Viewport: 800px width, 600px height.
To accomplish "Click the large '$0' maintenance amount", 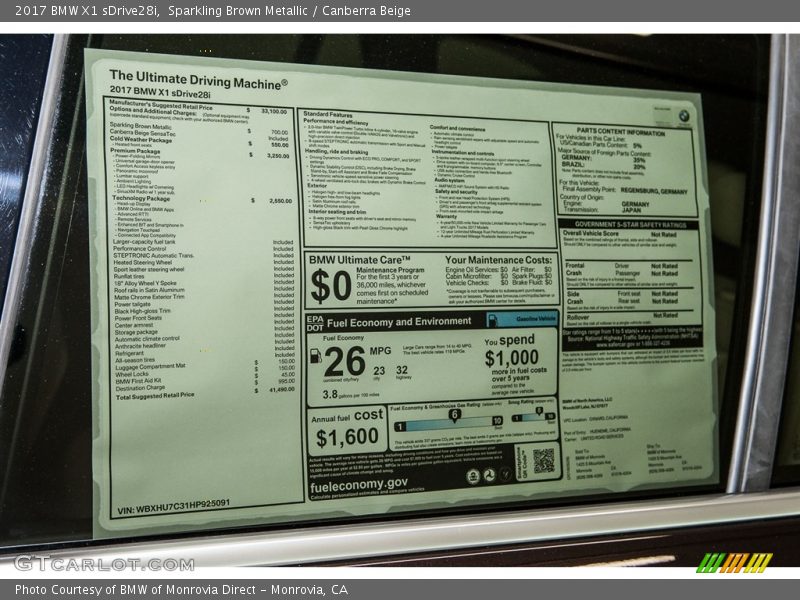I will click(x=331, y=286).
